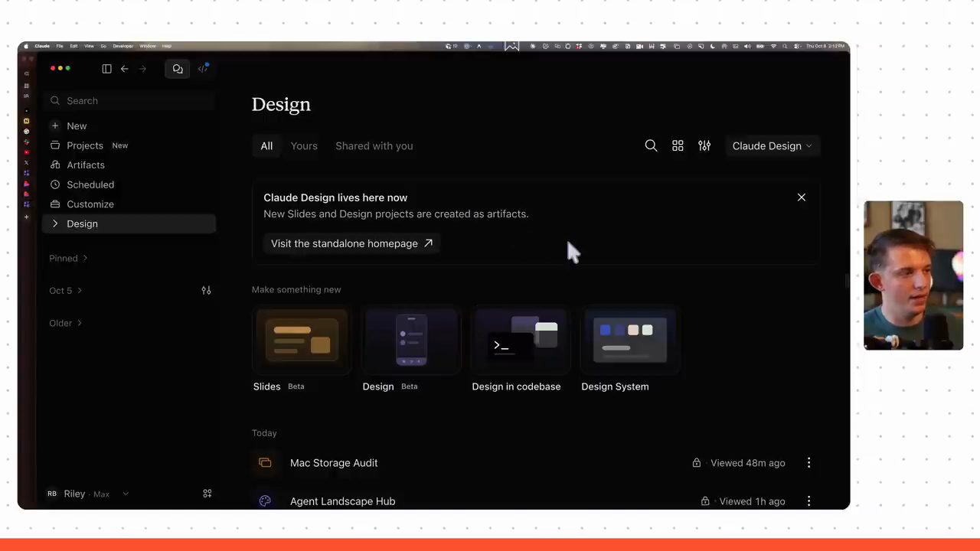
Task: Click the Design System label
Action: 615,386
